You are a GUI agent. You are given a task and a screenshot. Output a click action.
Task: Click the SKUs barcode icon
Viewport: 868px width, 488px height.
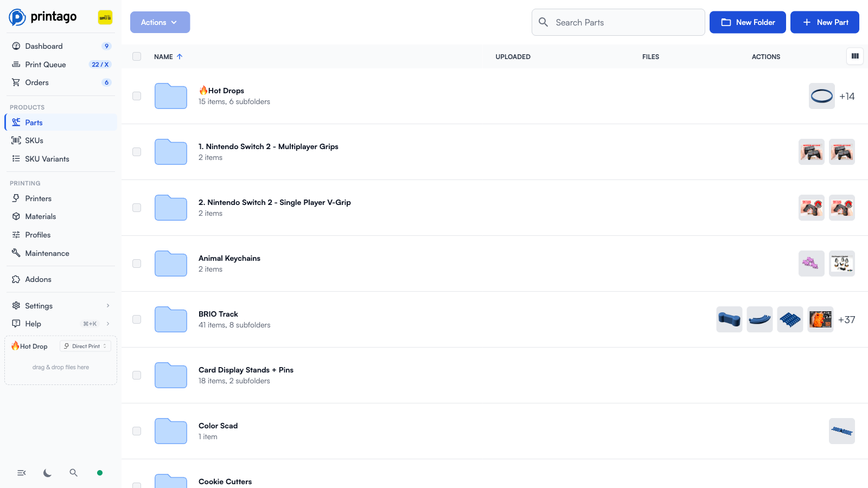(x=16, y=140)
